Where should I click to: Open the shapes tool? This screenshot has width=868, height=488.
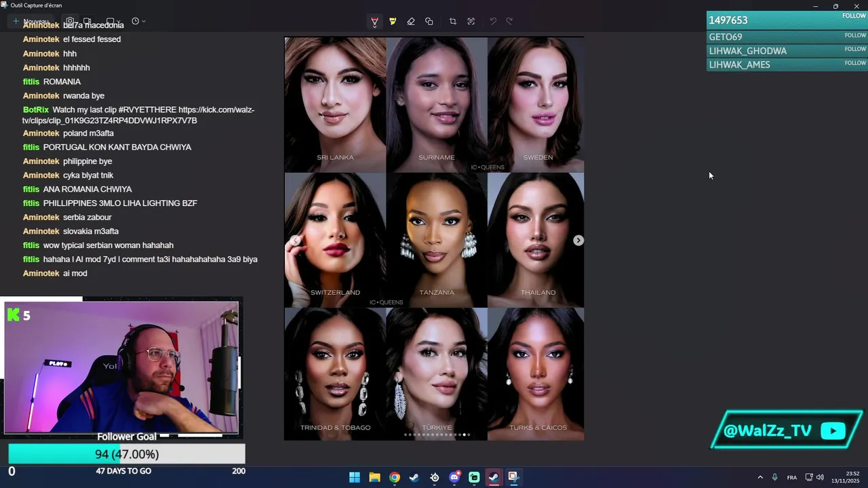pyautogui.click(x=429, y=22)
